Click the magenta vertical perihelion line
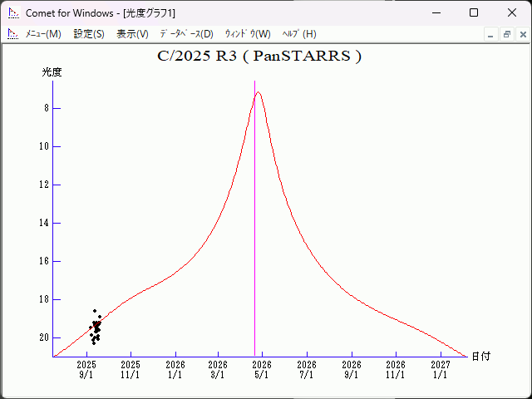 (254, 249)
